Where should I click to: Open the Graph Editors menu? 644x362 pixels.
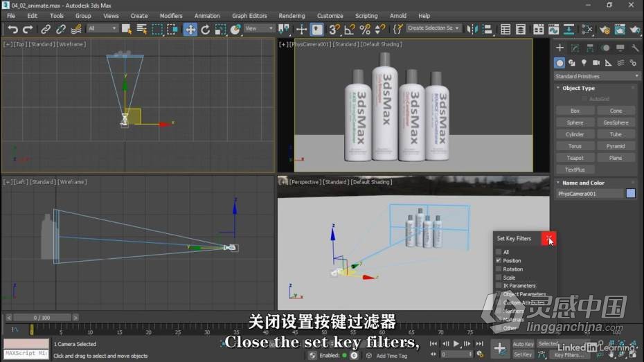pos(249,16)
